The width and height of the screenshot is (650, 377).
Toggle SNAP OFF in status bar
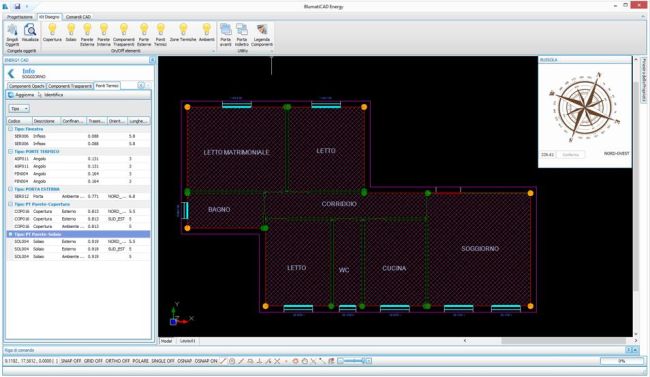tap(71, 361)
